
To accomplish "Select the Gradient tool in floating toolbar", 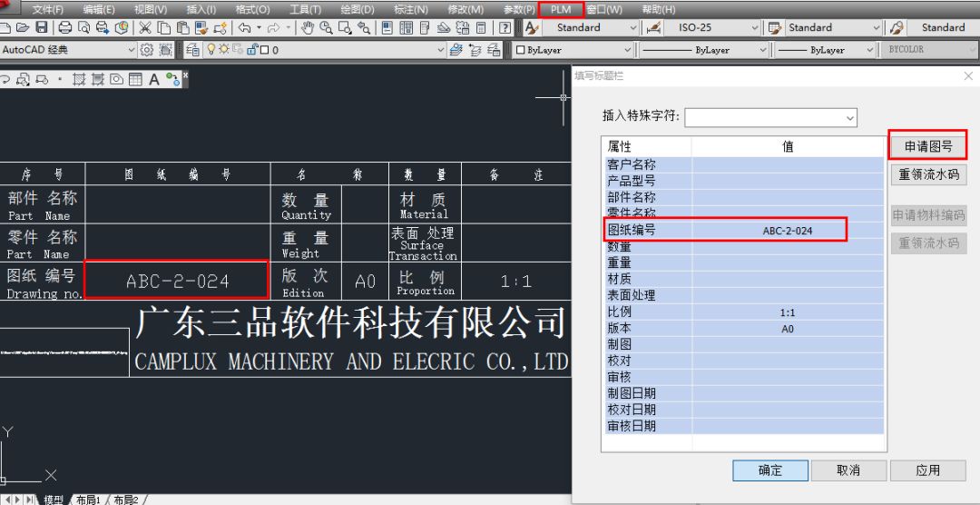I will point(97,79).
